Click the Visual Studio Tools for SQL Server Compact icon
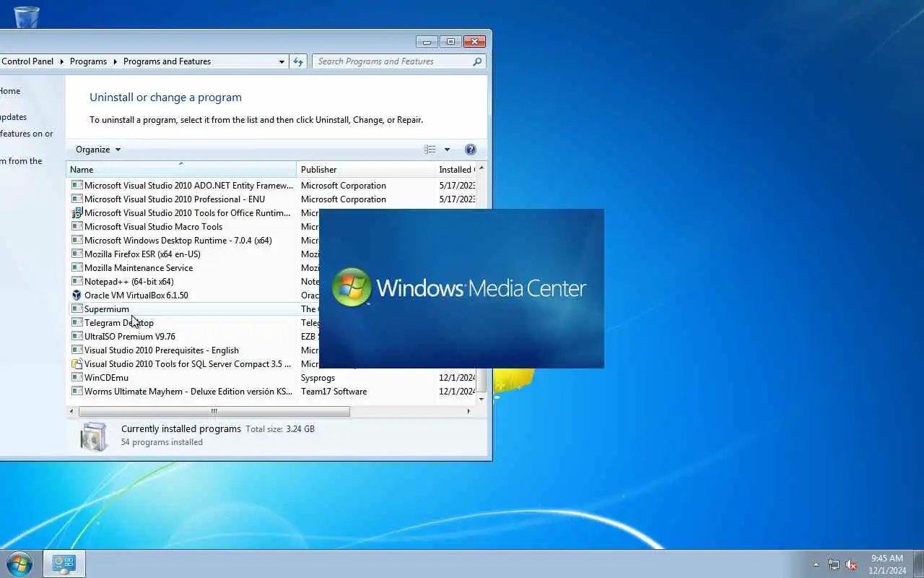 pyautogui.click(x=77, y=364)
